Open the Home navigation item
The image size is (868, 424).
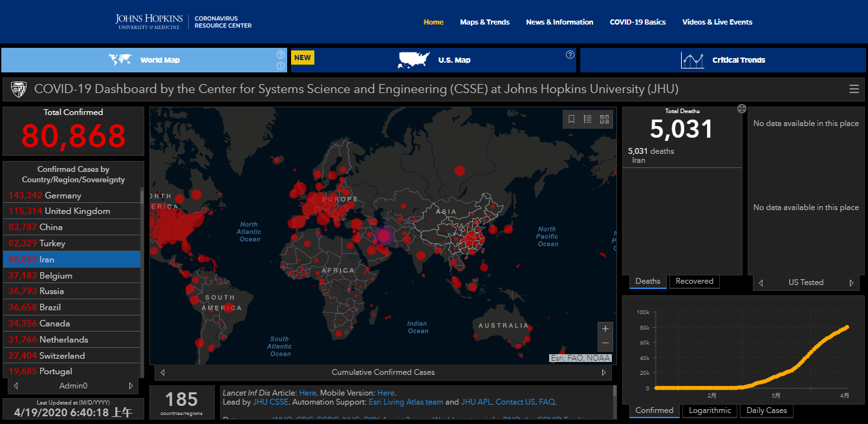coord(433,22)
